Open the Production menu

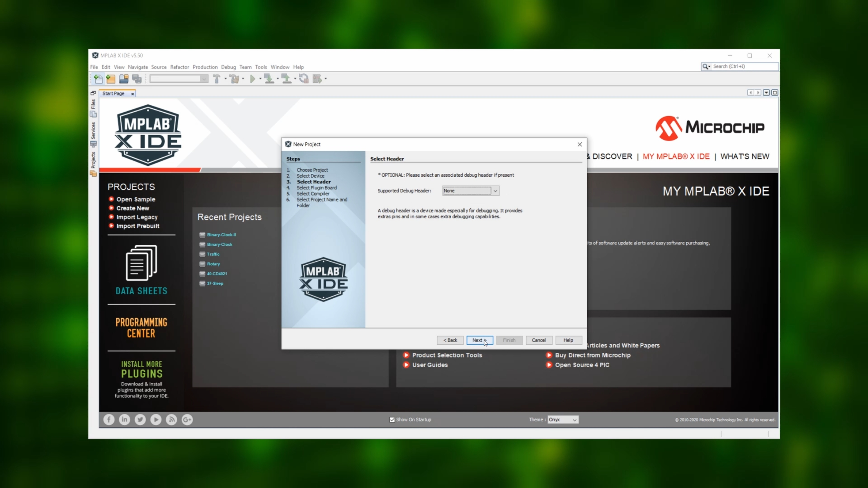coord(205,67)
